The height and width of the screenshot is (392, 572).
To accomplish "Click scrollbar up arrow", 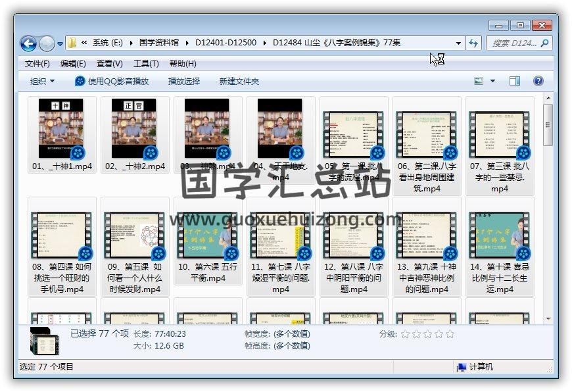I will click(x=548, y=98).
